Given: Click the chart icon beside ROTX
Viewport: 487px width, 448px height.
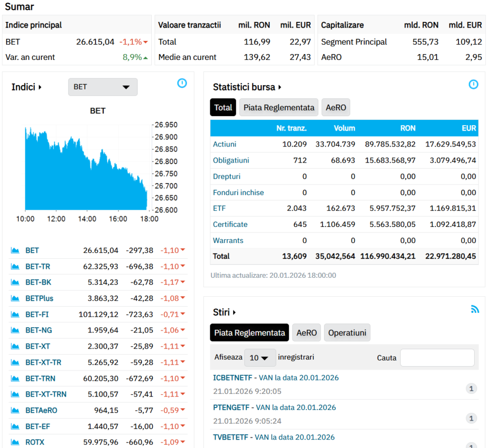Looking at the screenshot, I should (x=15, y=442).
